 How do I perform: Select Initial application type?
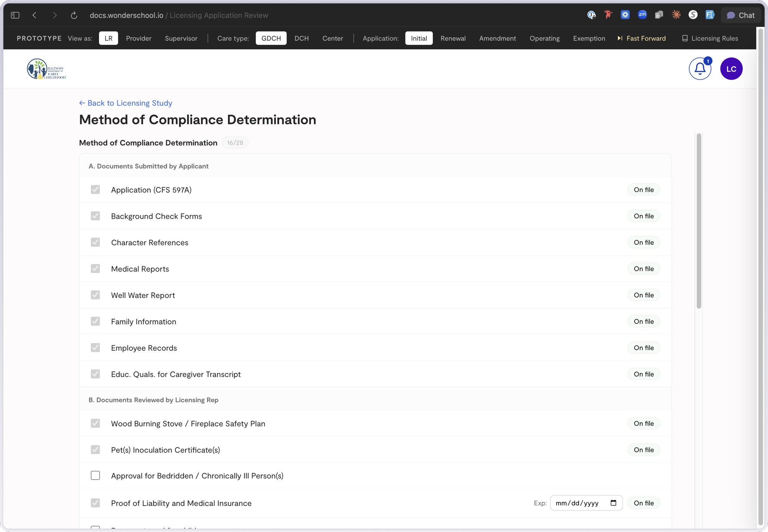(419, 38)
